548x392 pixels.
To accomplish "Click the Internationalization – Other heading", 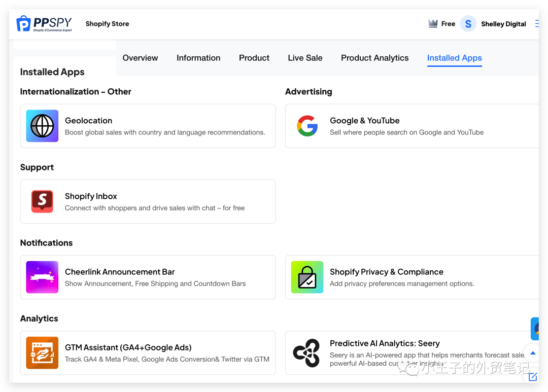I will coord(76,92).
